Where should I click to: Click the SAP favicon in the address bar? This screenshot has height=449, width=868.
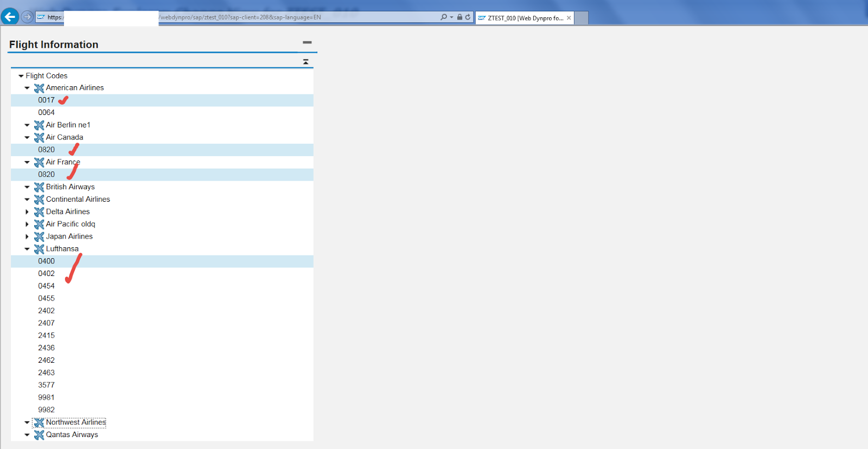click(41, 17)
